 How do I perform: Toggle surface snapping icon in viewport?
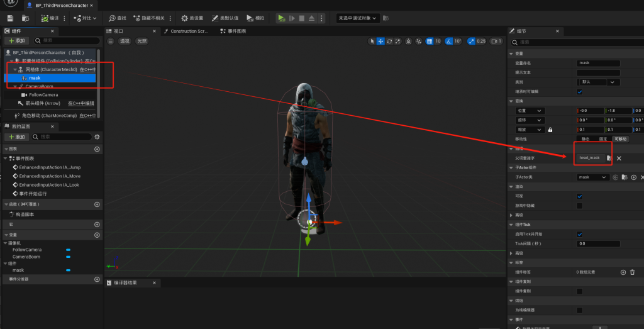(419, 41)
